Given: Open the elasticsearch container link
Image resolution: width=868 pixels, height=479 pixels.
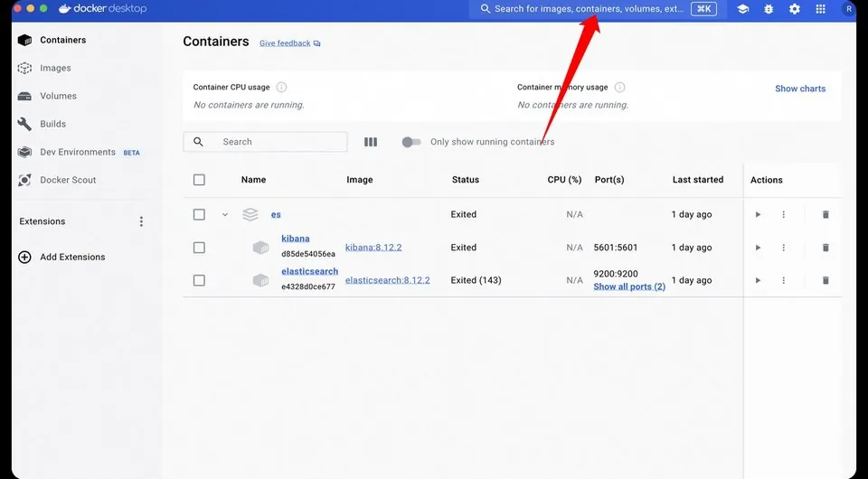Looking at the screenshot, I should point(309,271).
